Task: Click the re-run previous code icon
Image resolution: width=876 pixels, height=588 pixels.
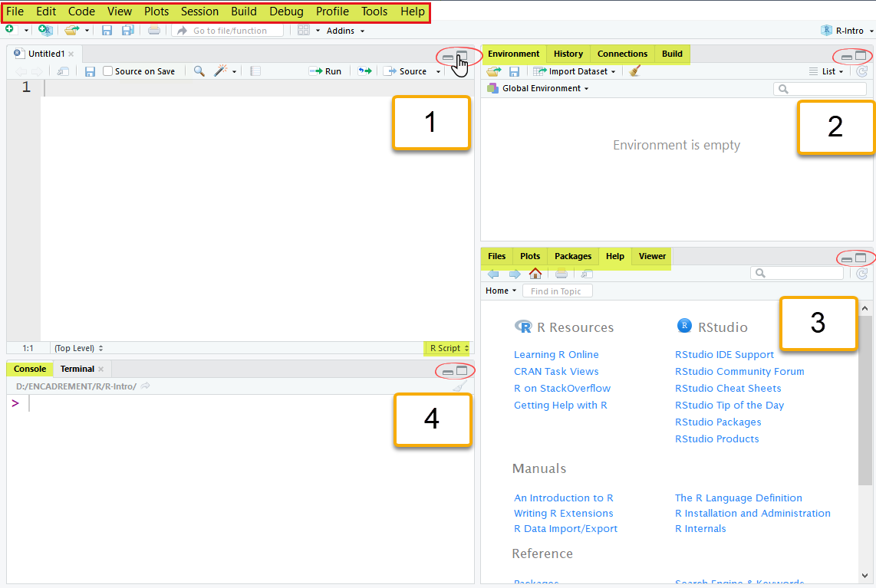Action: click(x=365, y=71)
